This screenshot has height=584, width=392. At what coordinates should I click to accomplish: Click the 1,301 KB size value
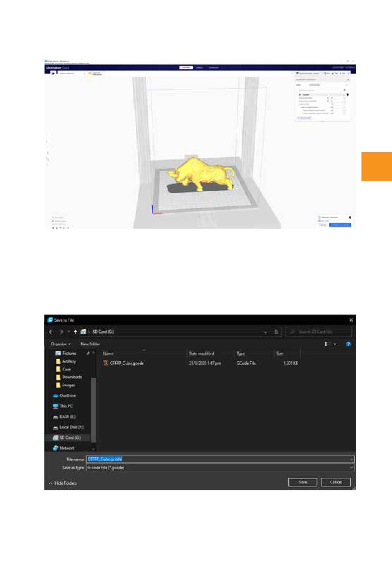(x=290, y=363)
